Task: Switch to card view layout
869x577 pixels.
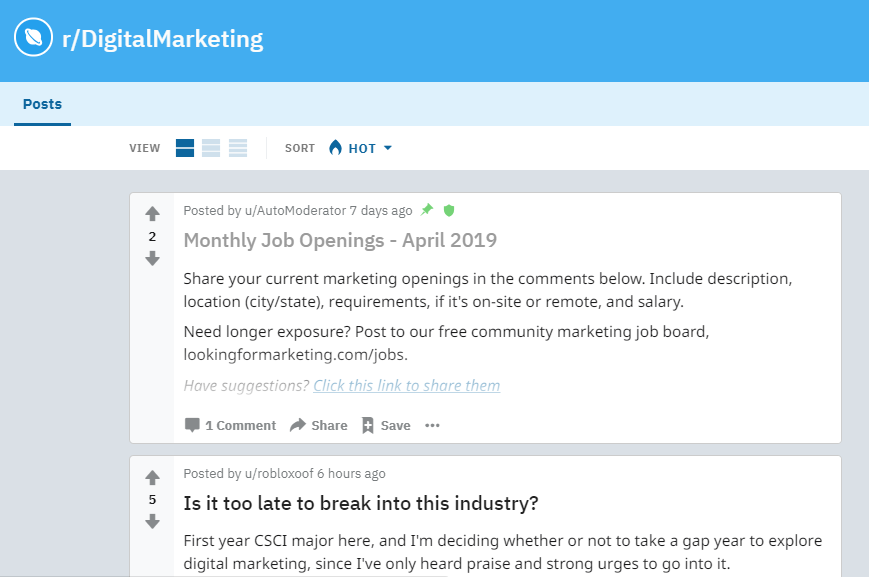Action: coord(185,148)
